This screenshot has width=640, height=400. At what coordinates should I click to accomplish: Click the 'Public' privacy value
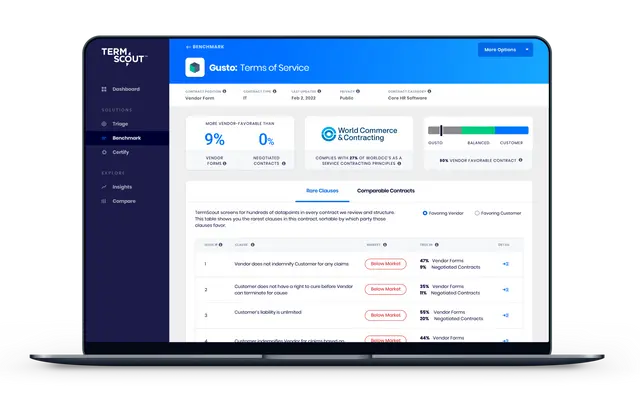click(347, 98)
